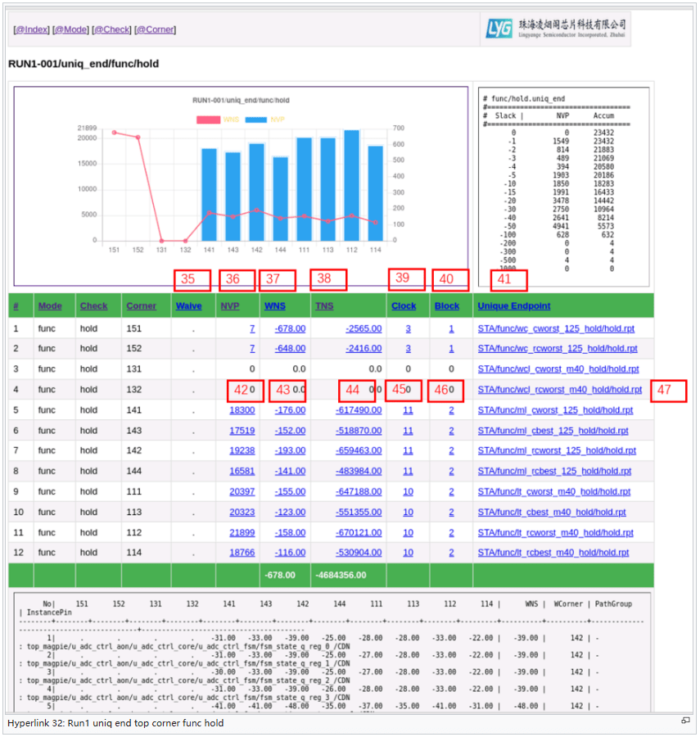The width and height of the screenshot is (700, 737).
Task: Click the Unique Endpoint column header
Action: coord(514,306)
